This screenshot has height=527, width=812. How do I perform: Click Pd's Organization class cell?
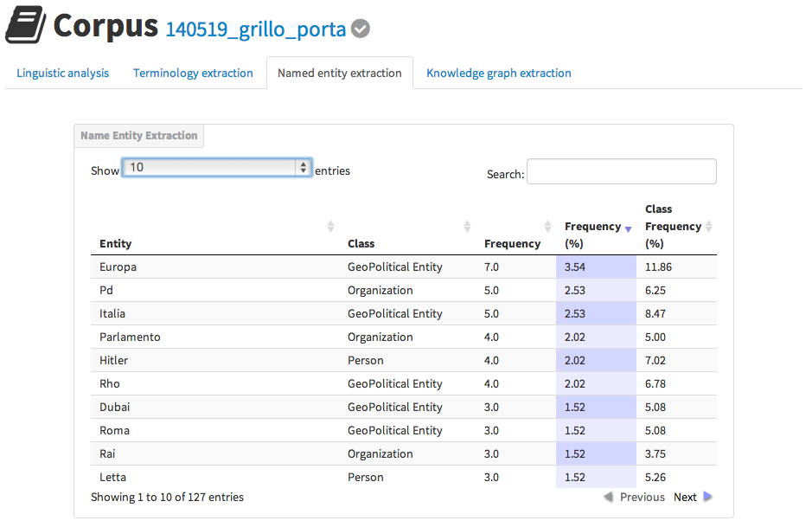point(380,290)
